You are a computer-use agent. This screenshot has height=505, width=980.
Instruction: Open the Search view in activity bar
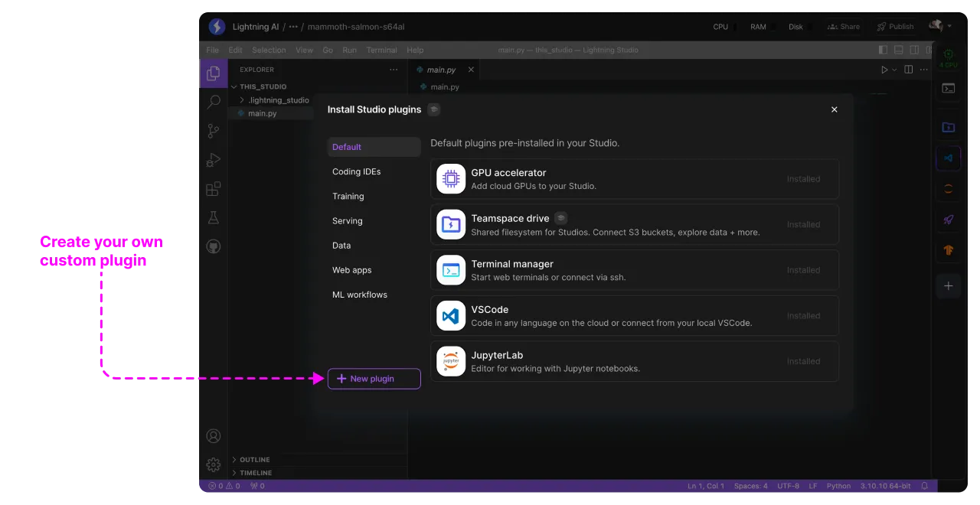tap(214, 102)
